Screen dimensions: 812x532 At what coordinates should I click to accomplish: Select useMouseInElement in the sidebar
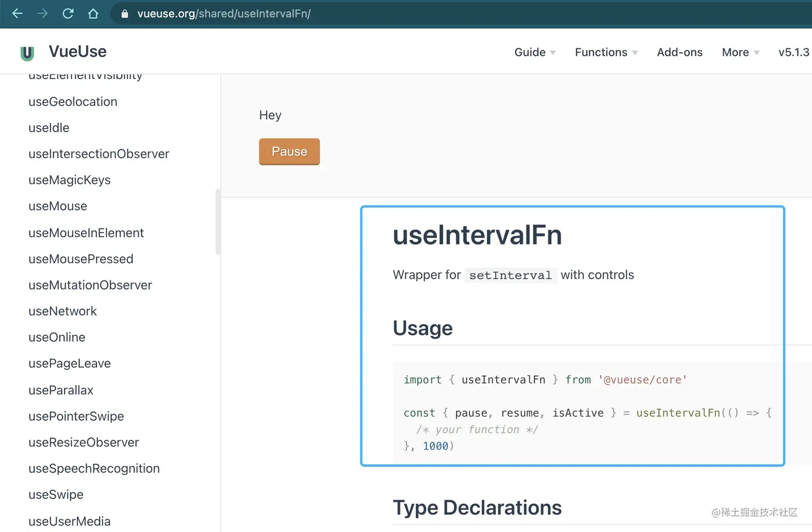(86, 233)
